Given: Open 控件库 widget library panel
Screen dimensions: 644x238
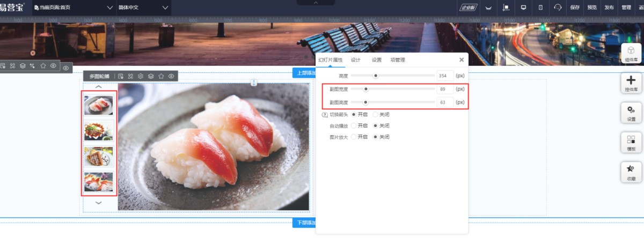Looking at the screenshot, I should [632, 83].
